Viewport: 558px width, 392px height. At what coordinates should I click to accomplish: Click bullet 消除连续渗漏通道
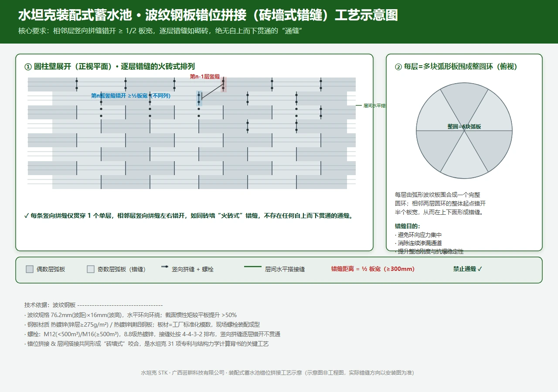tap(418, 243)
